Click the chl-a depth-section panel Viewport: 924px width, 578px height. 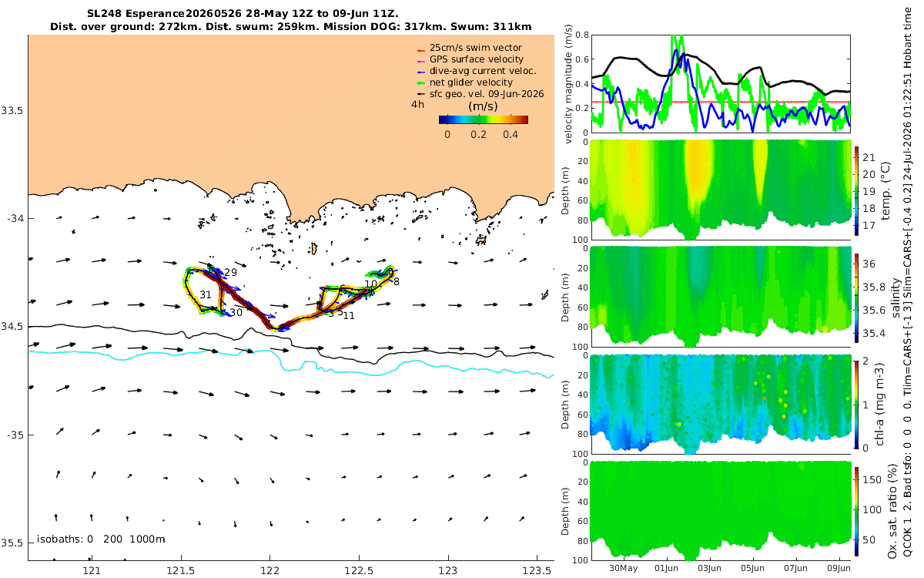point(721,403)
